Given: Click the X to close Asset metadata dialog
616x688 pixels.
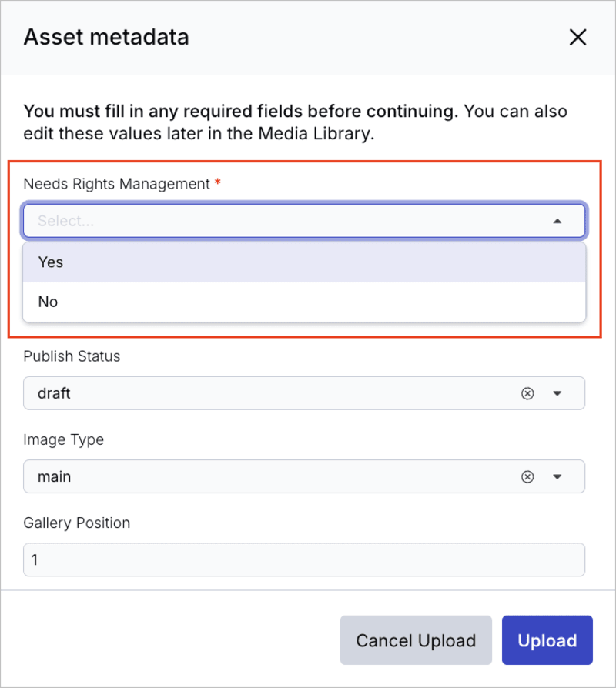Looking at the screenshot, I should pyautogui.click(x=578, y=37).
